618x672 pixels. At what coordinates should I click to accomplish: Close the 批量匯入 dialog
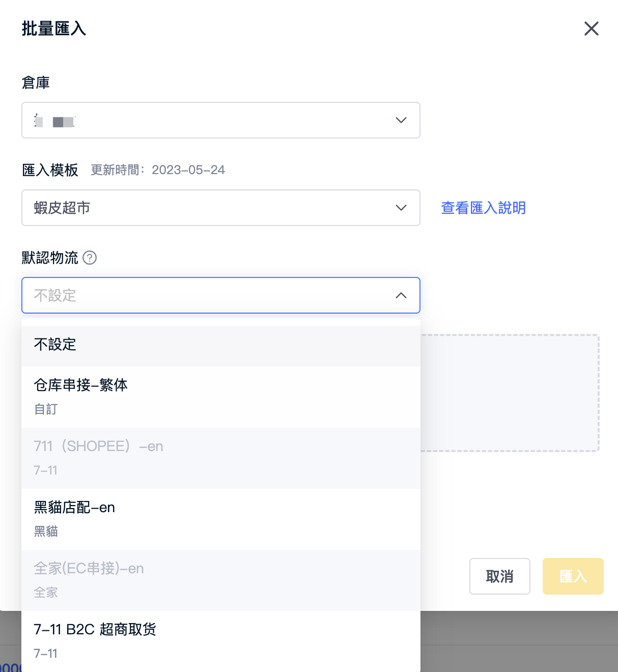coord(591,29)
